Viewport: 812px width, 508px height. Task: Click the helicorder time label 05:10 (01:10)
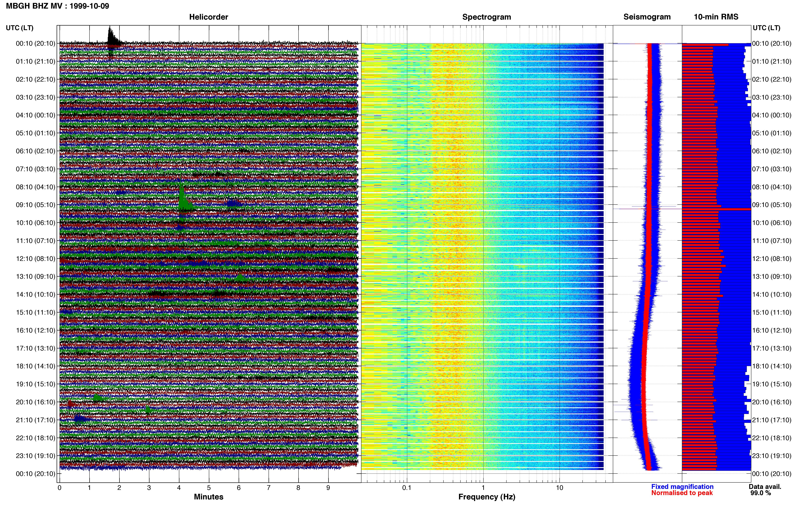tap(36, 133)
